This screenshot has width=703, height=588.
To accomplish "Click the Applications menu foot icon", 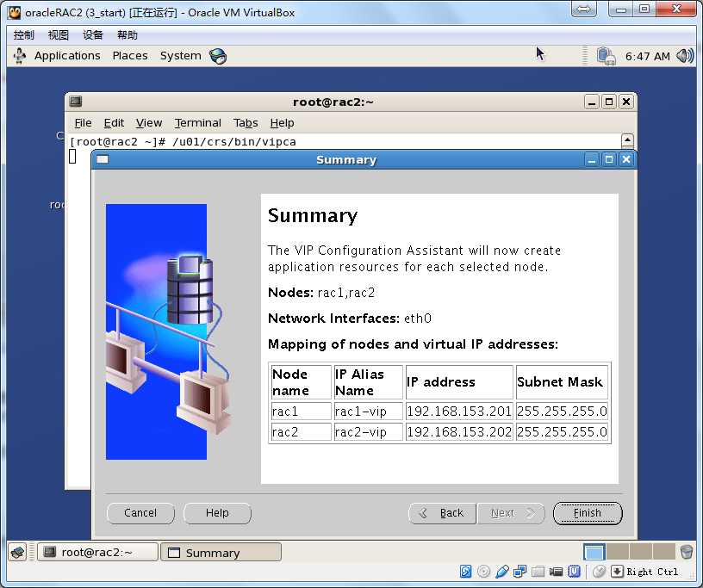I will (x=20, y=56).
